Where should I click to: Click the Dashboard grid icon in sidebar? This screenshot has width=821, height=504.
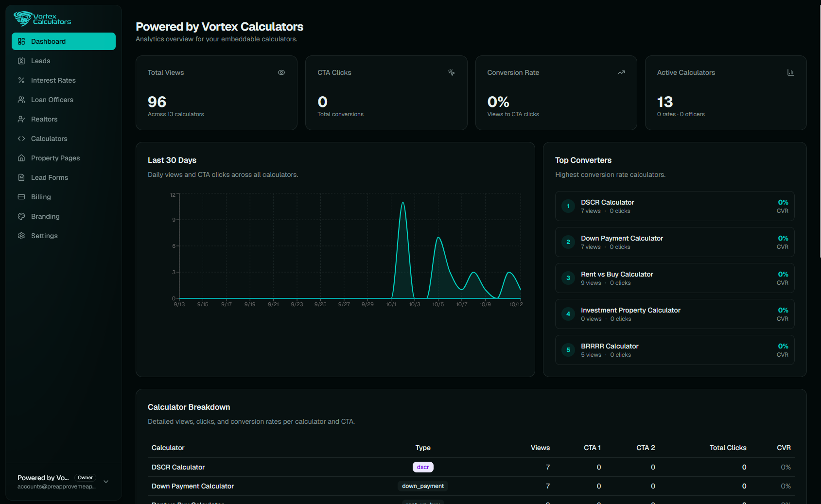pos(21,41)
